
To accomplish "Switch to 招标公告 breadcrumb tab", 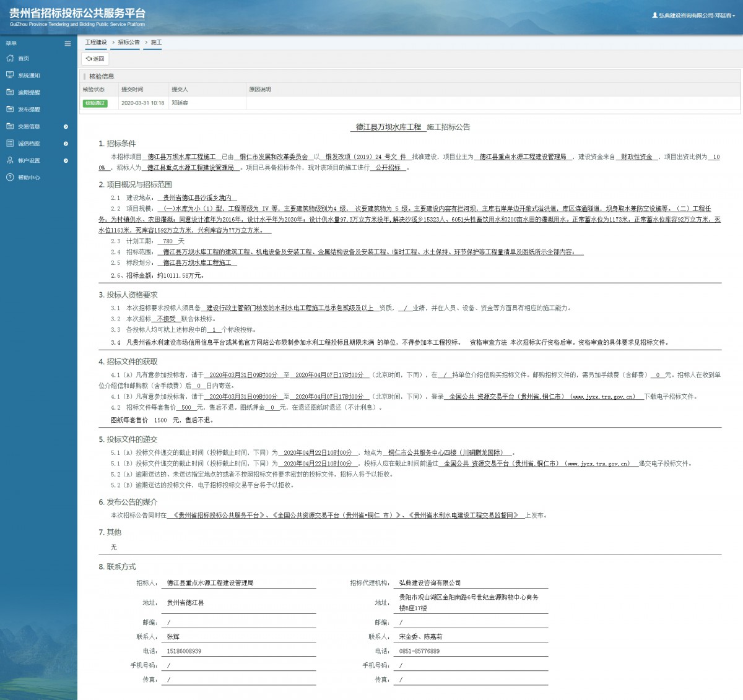I will (x=129, y=43).
